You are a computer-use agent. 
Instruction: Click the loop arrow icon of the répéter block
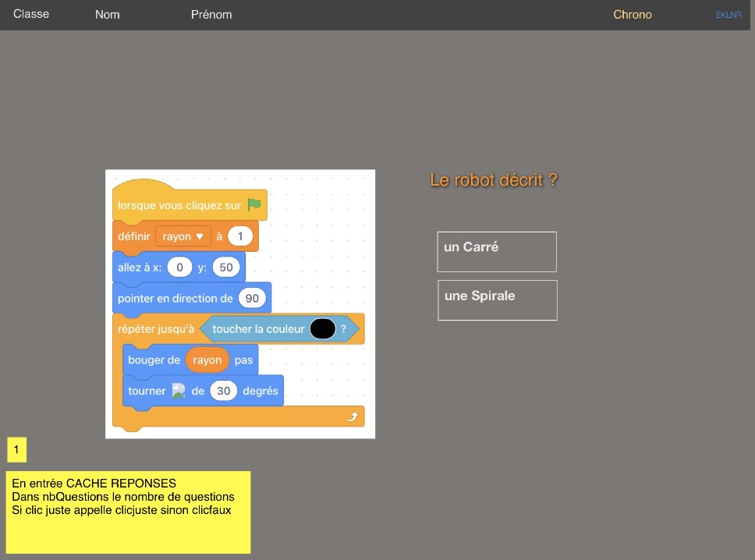click(x=353, y=416)
